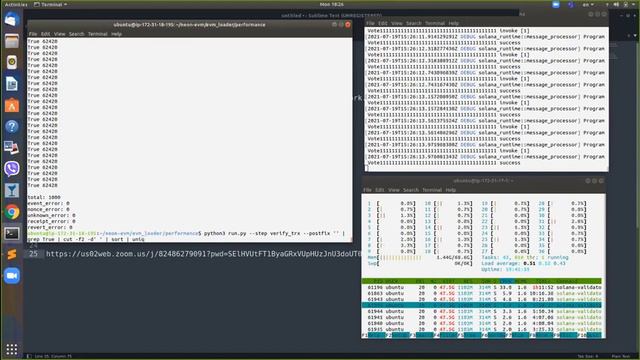
Task: Launch Rhythmbox from the dock
Action: coord(12,62)
